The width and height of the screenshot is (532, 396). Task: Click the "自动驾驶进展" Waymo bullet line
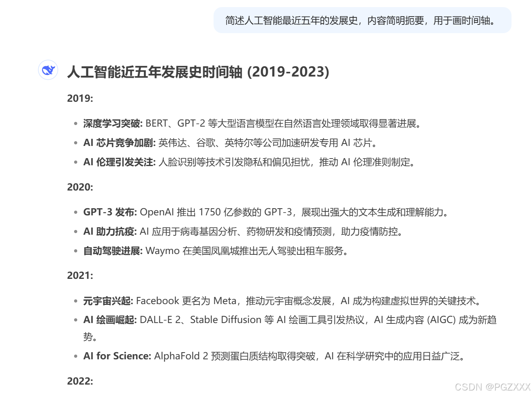[x=216, y=251]
